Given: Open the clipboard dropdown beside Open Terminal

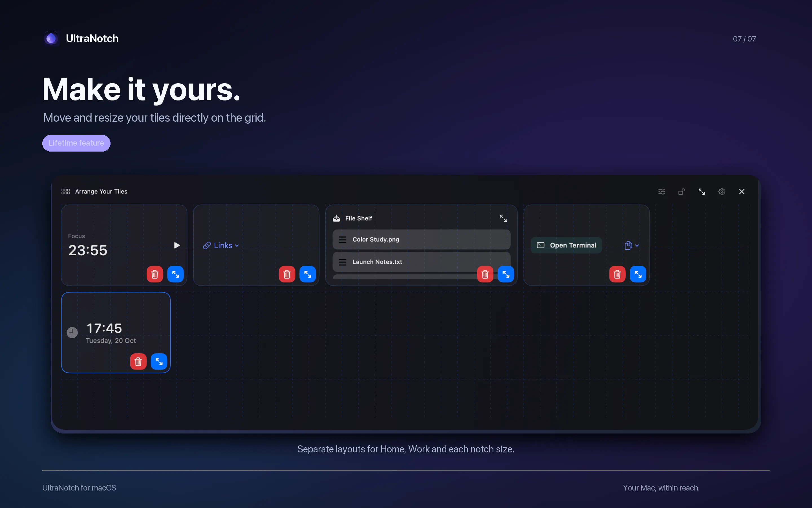Looking at the screenshot, I should coord(632,246).
